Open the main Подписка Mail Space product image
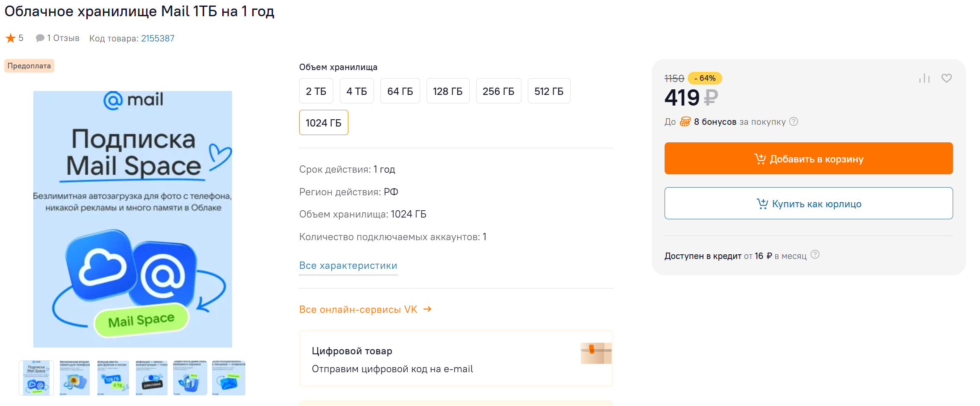 pos(132,219)
